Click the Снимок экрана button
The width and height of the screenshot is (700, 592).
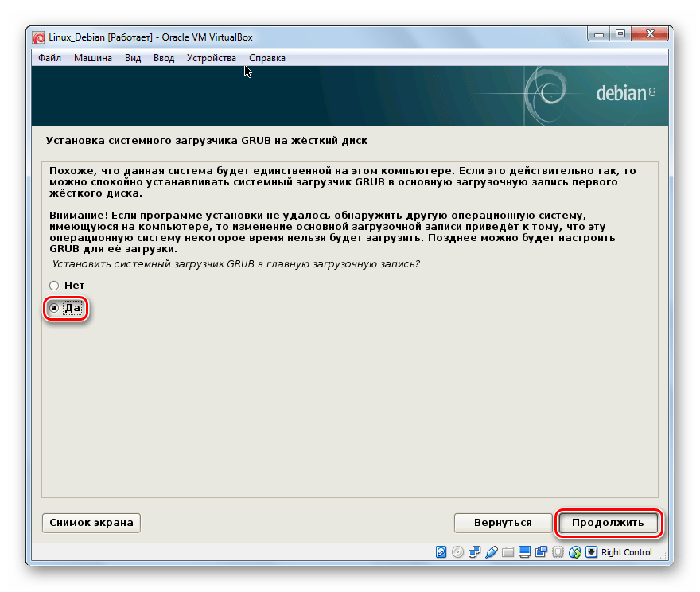[x=91, y=523]
